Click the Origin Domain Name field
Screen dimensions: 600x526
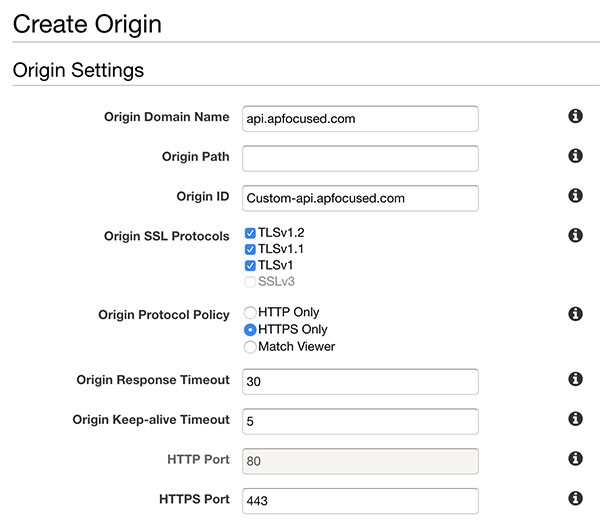pyautogui.click(x=360, y=119)
